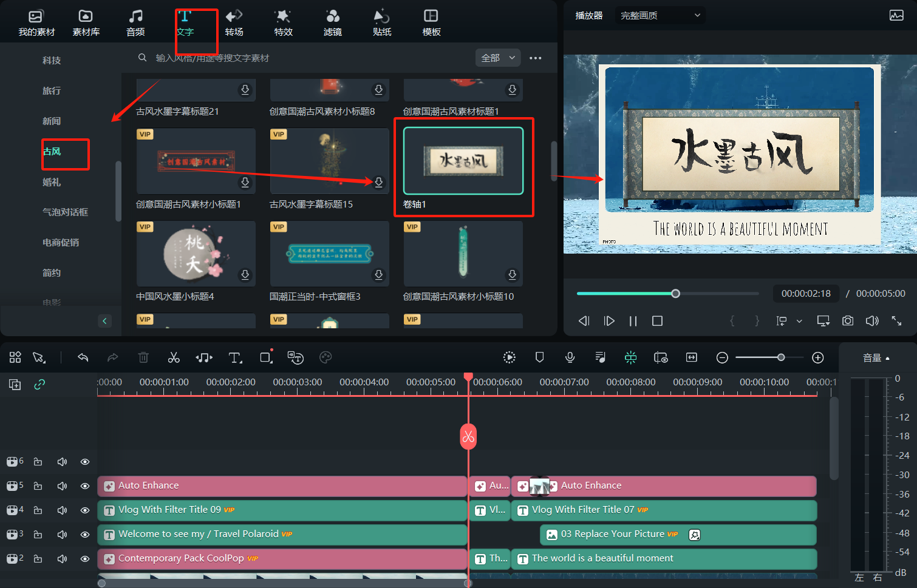Expand the 全部 filter dropdown
Viewport: 917px width, 588px height.
click(497, 58)
